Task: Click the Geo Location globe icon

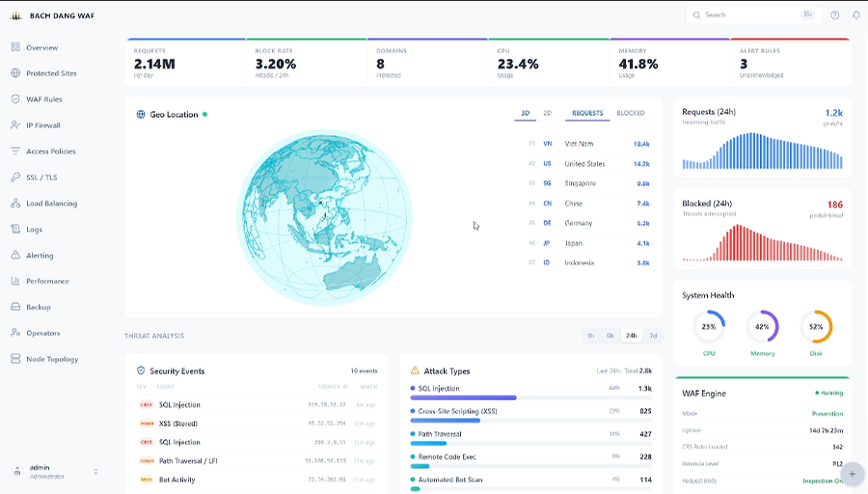Action: pyautogui.click(x=141, y=114)
